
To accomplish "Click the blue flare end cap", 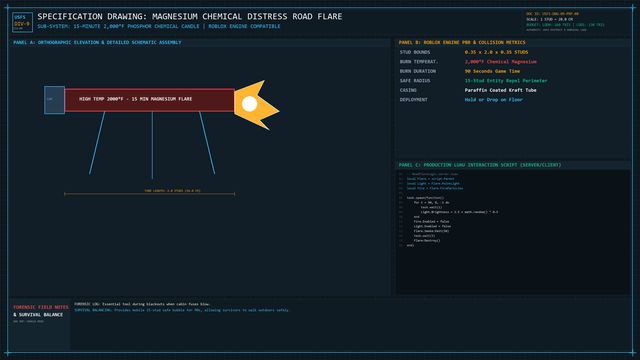I will [x=54, y=100].
